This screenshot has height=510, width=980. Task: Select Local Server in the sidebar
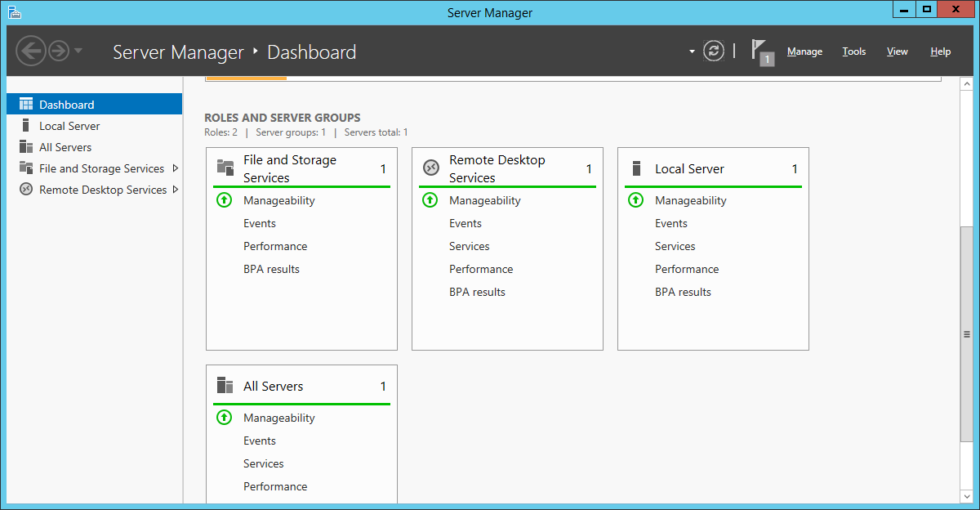[69, 126]
